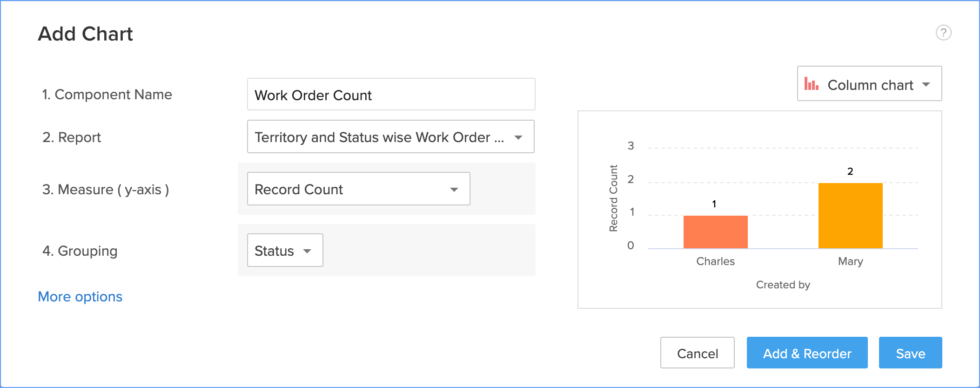This screenshot has height=388, width=980.
Task: Open the Column chart type dropdown
Action: click(x=869, y=84)
